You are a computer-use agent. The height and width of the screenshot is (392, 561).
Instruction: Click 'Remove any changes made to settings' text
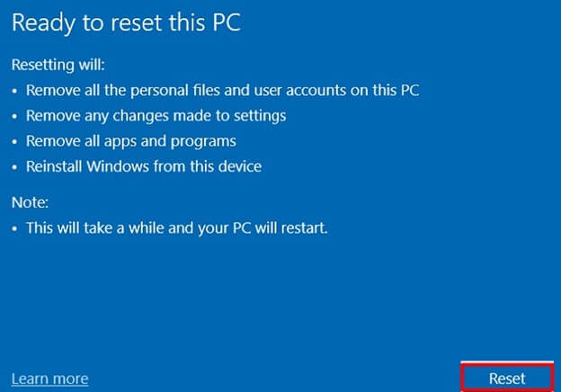click(156, 116)
